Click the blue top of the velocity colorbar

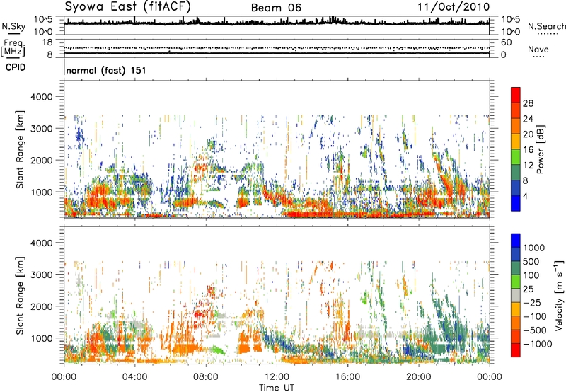coord(516,241)
